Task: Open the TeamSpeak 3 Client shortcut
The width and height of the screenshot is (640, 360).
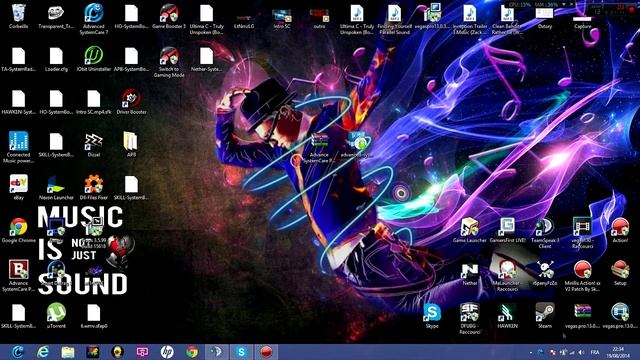Action: click(544, 233)
